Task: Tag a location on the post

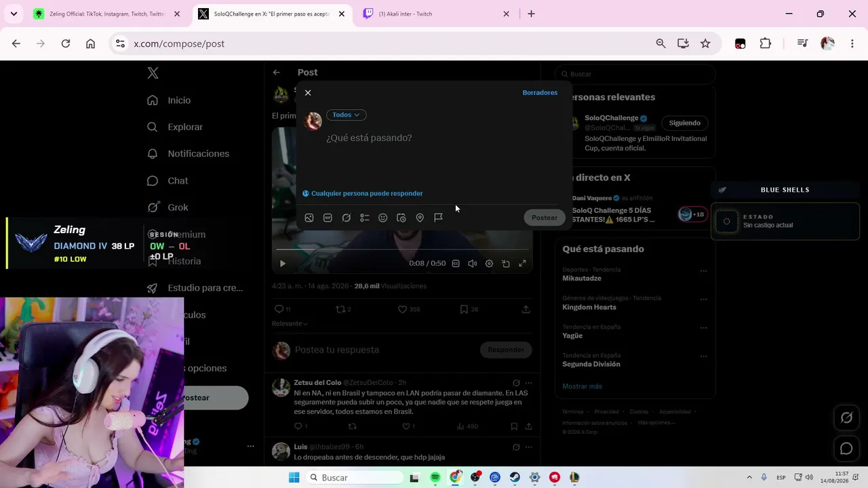Action: point(420,218)
